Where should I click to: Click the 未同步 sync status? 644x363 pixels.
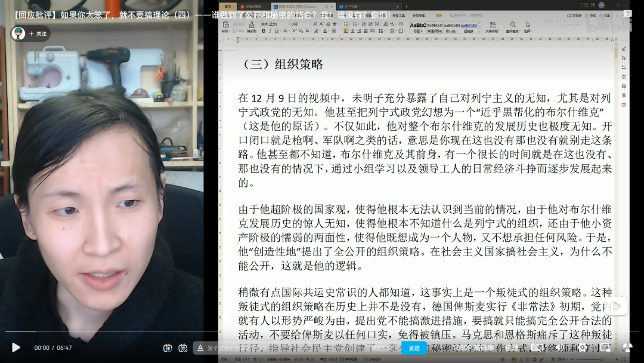pyautogui.click(x=574, y=15)
